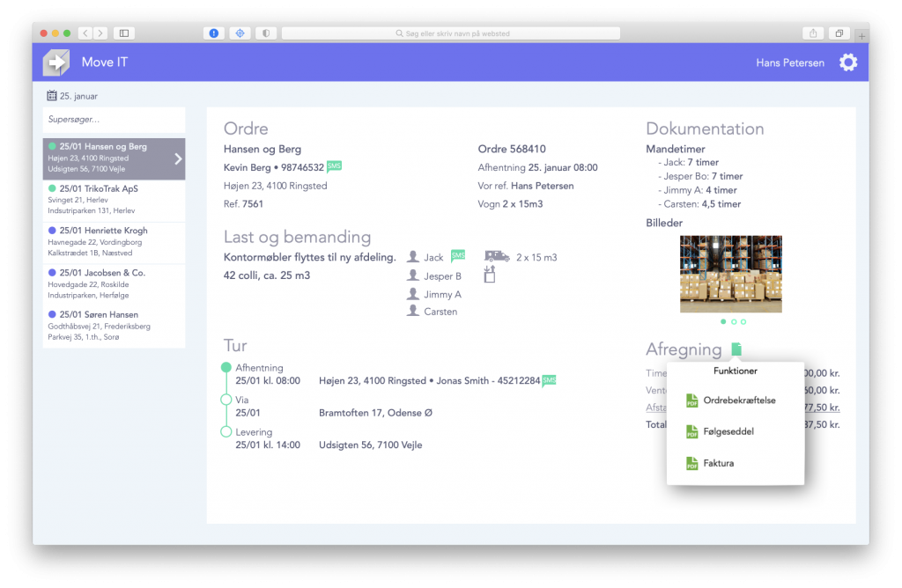Open a new tab with the plus button
Viewport: 902px width, 588px height.
point(861,35)
